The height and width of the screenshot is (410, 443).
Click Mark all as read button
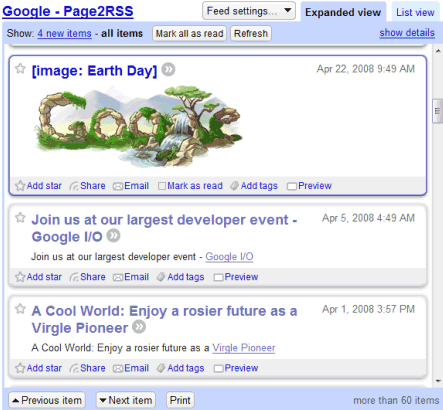pyautogui.click(x=189, y=33)
